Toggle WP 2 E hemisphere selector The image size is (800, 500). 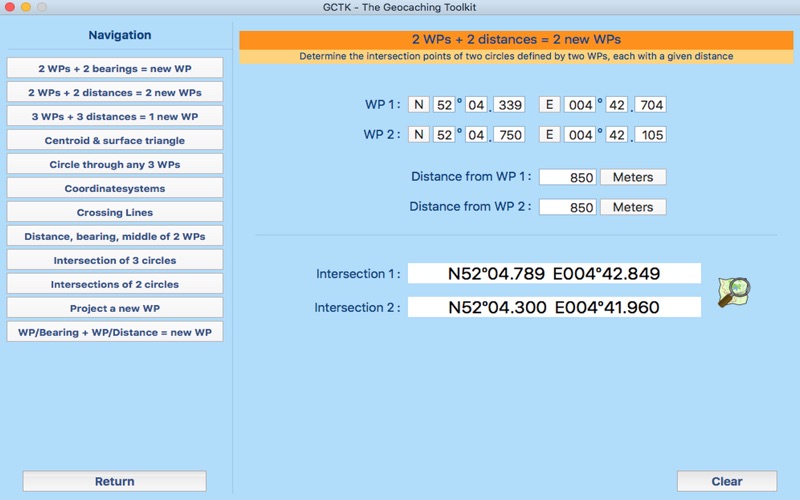point(549,135)
